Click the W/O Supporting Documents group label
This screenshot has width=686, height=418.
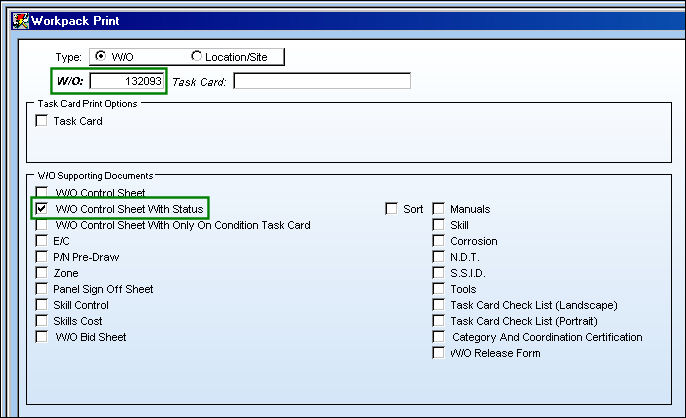click(x=95, y=176)
